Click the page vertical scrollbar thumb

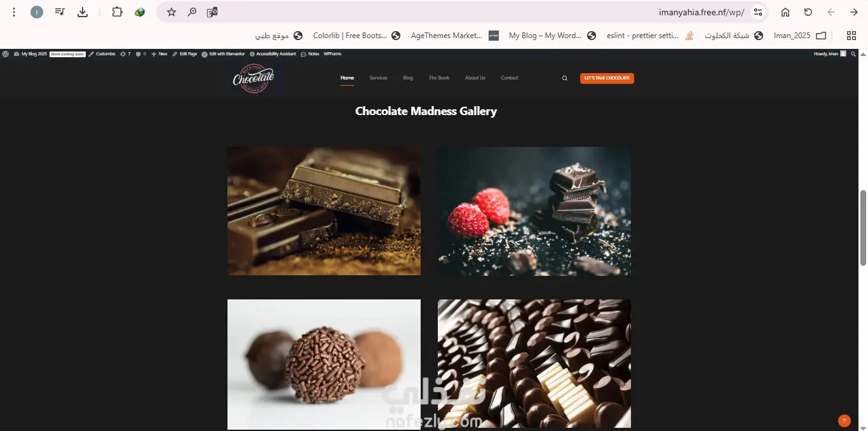(x=863, y=228)
